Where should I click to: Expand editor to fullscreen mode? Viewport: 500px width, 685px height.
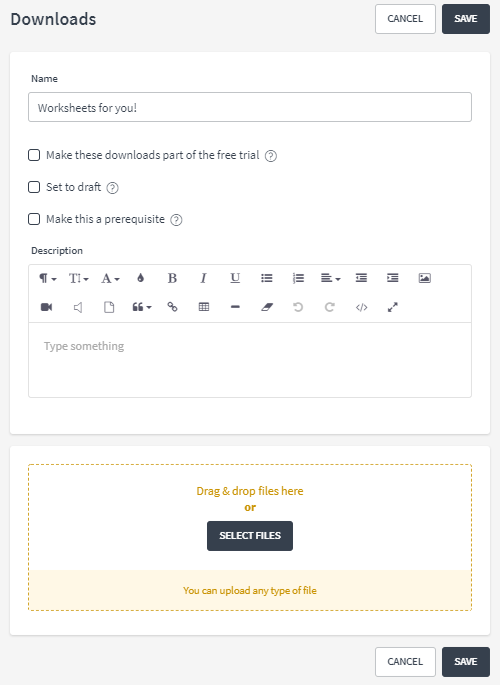[393, 308]
